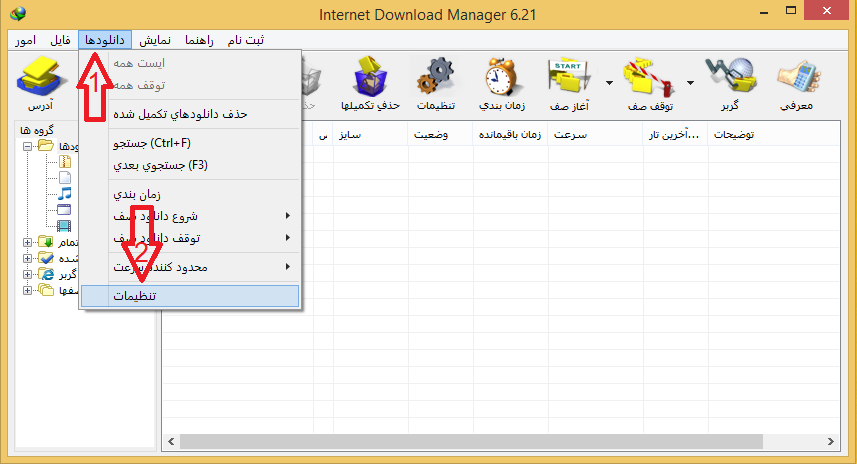Select the video category icon in tree
Screen dimensions: 857x464
tap(64, 226)
